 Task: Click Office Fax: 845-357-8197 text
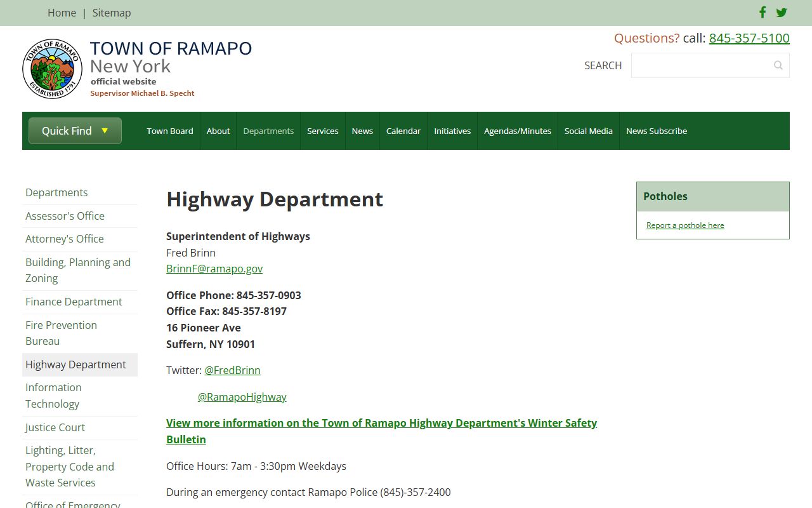(x=226, y=311)
